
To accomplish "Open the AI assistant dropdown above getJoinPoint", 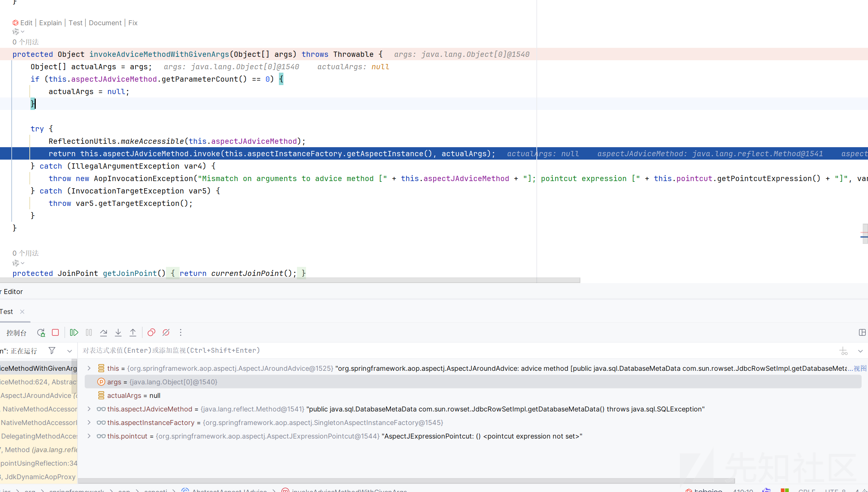I will point(18,263).
